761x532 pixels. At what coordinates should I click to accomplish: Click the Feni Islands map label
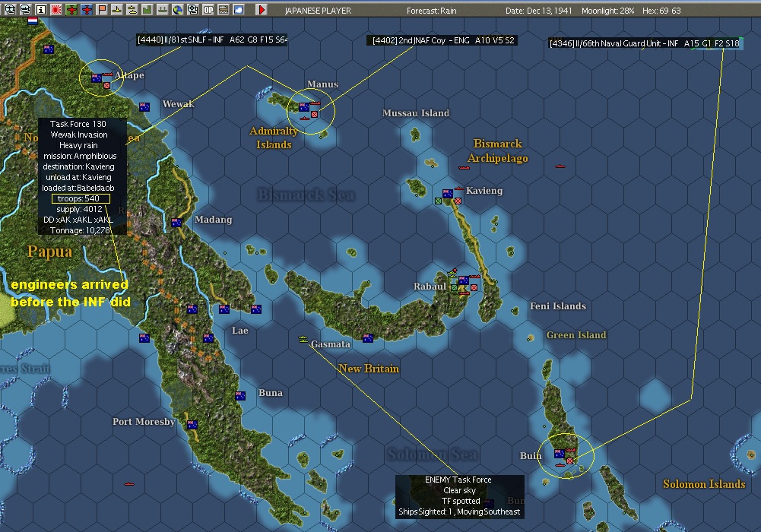[558, 306]
